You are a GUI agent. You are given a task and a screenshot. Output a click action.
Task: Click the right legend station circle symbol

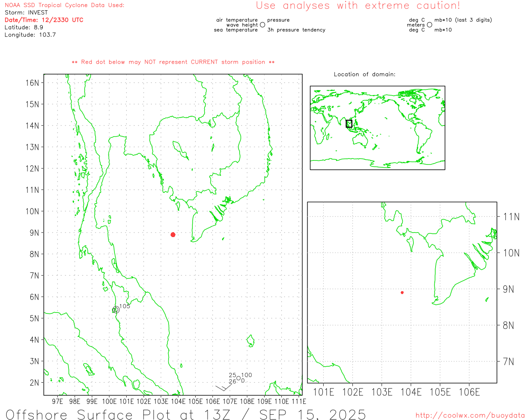coord(429,25)
